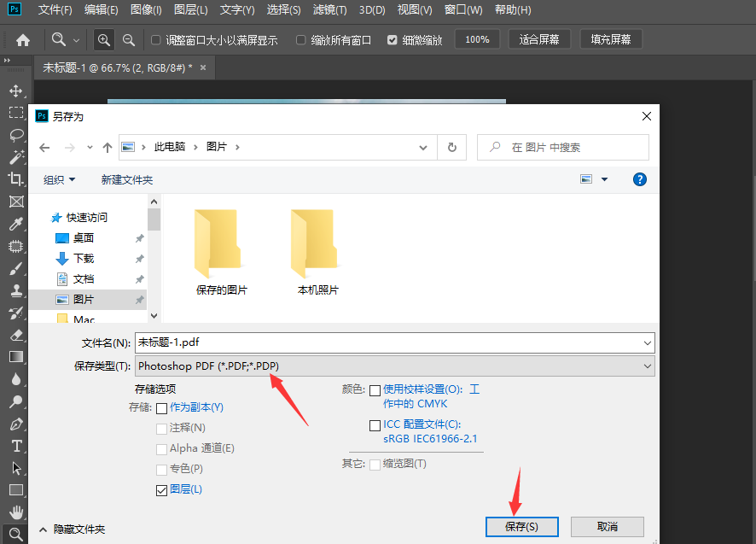
Task: Select the Frame tool
Action: tap(16, 202)
